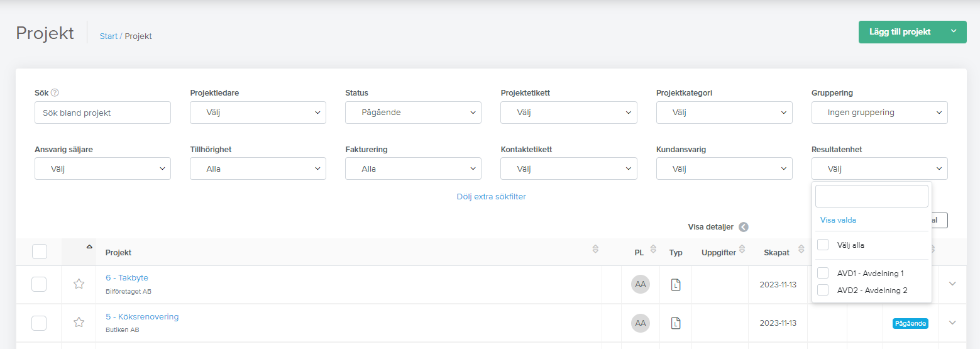Click the Visa detaljer label
980x349 pixels.
point(710,227)
